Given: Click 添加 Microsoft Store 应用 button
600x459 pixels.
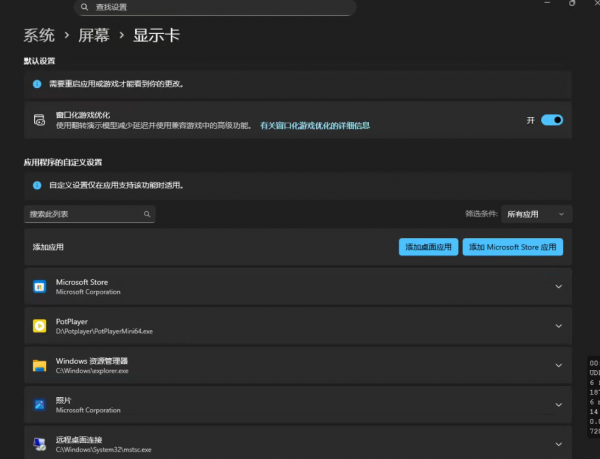Looking at the screenshot, I should pos(512,247).
